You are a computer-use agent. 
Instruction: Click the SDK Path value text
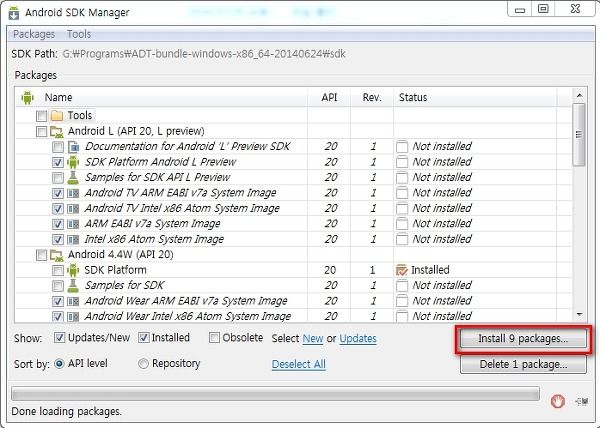204,54
